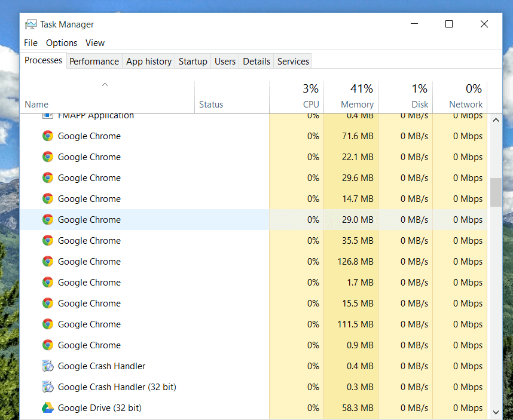
Task: Toggle the sort arrow above the Name column
Action: [x=105, y=85]
